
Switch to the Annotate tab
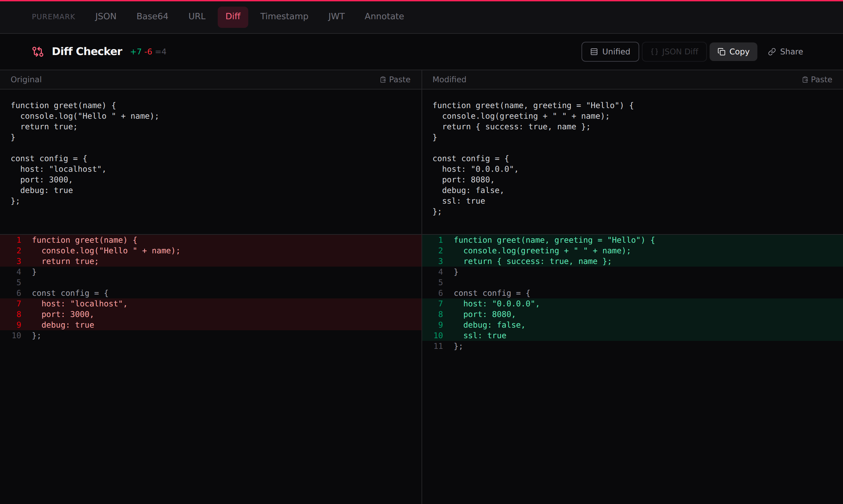384,16
